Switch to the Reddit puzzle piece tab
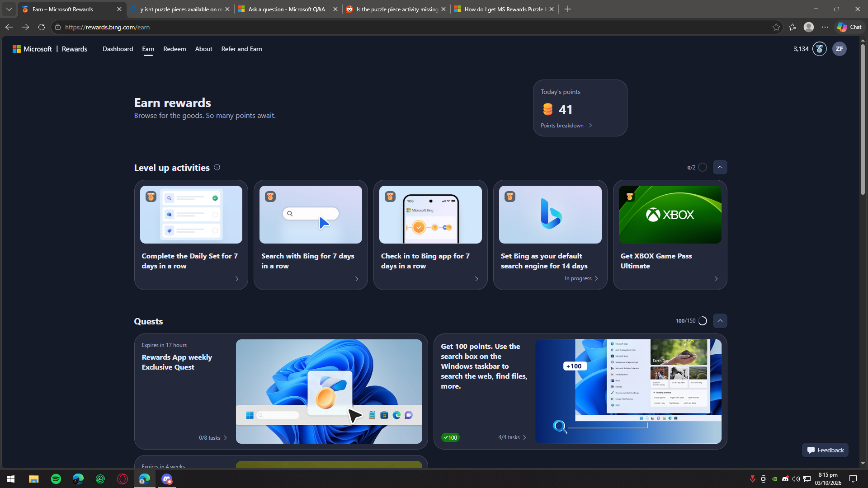 (396, 9)
